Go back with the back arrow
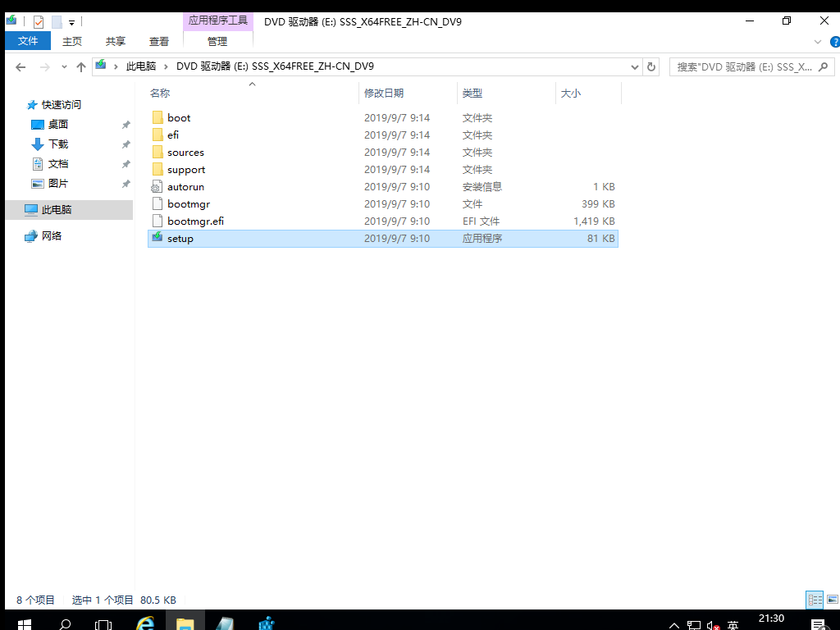Screen dimensions: 840x630 [21, 67]
